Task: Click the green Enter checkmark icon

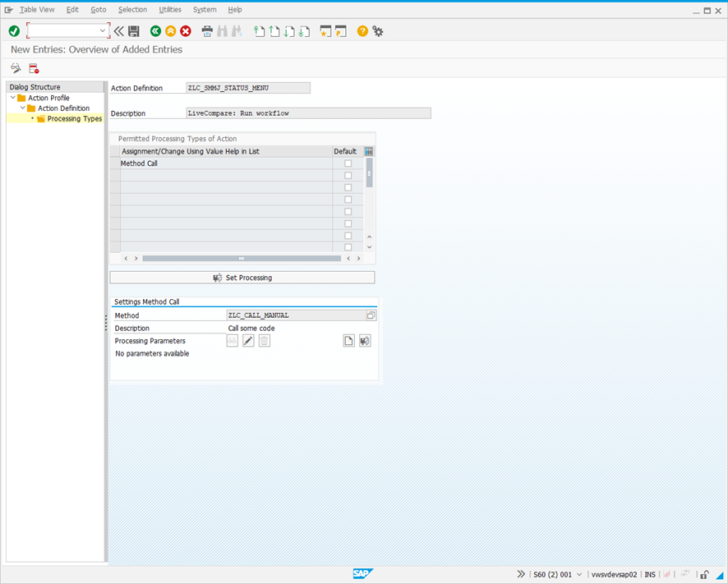Action: [x=14, y=31]
